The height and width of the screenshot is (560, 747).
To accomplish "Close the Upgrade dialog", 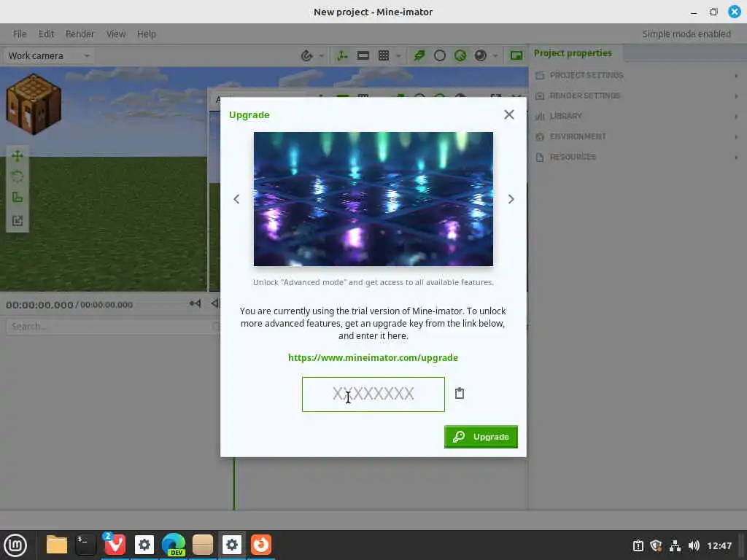I will coord(508,114).
